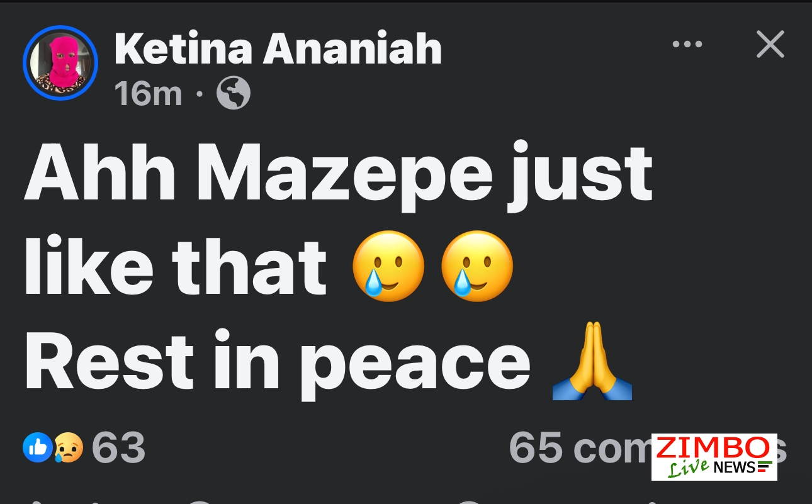Open the three-dot post options menu
Viewport: 812px width, 504px height.
click(x=687, y=45)
